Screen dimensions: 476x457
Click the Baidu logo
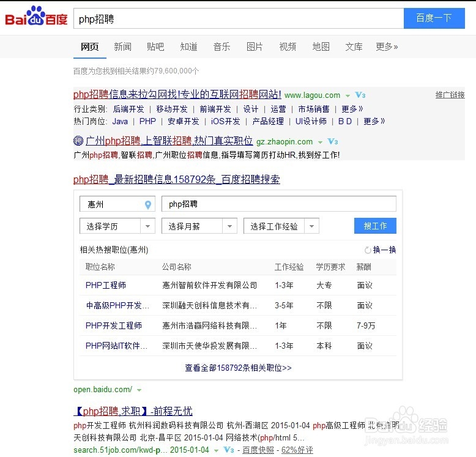36,16
